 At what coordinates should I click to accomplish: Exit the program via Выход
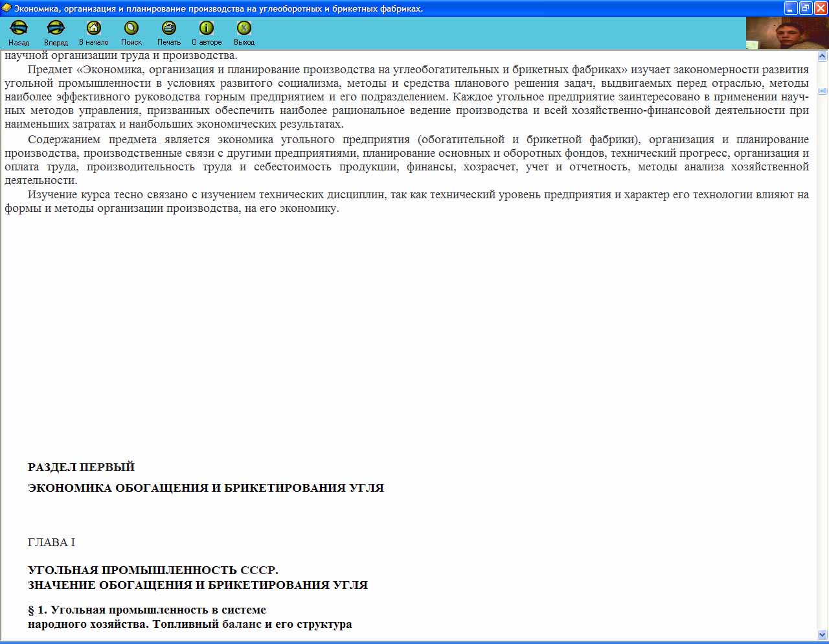(244, 33)
